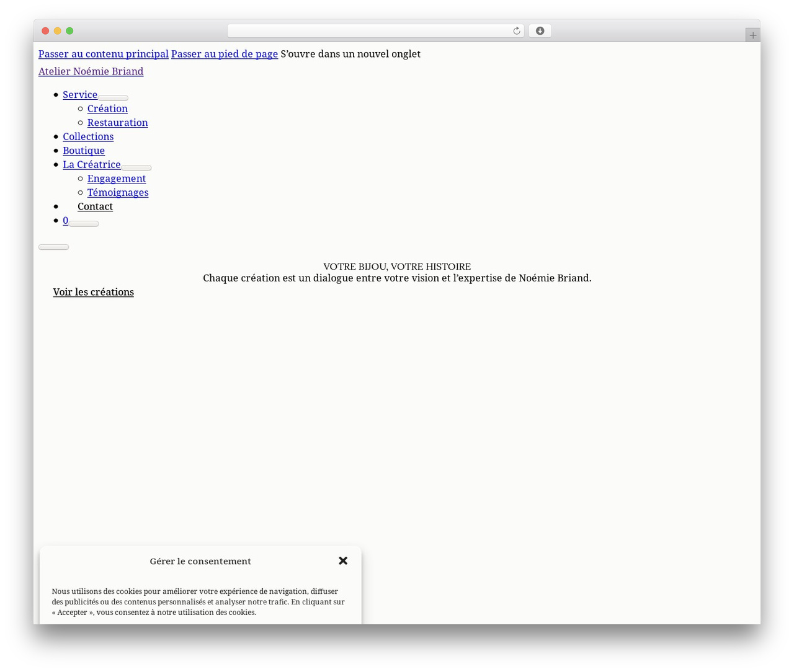Expand the Service submenu toggle button
This screenshot has width=794, height=672.
coord(113,98)
